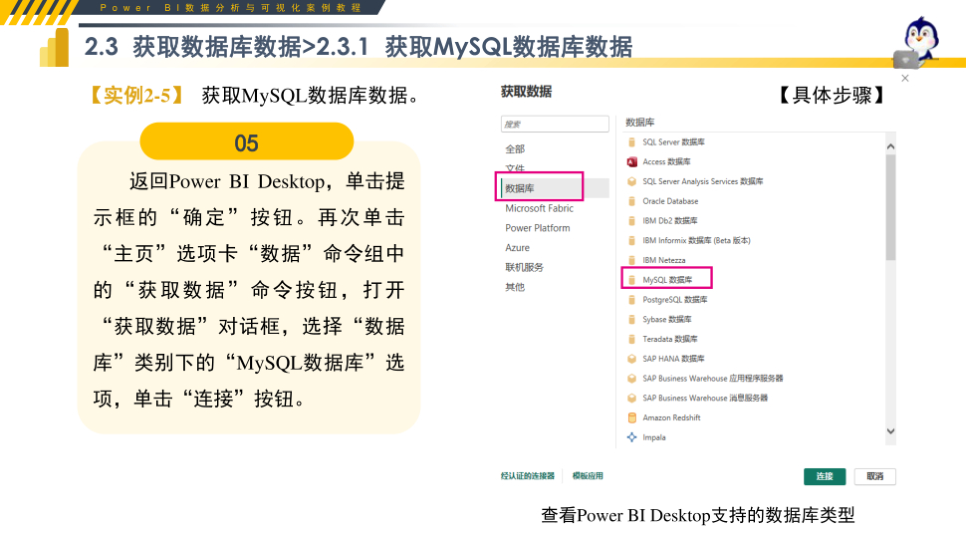This screenshot has width=966, height=544.
Task: Click the Amazon Redshift icon
Action: (x=631, y=418)
